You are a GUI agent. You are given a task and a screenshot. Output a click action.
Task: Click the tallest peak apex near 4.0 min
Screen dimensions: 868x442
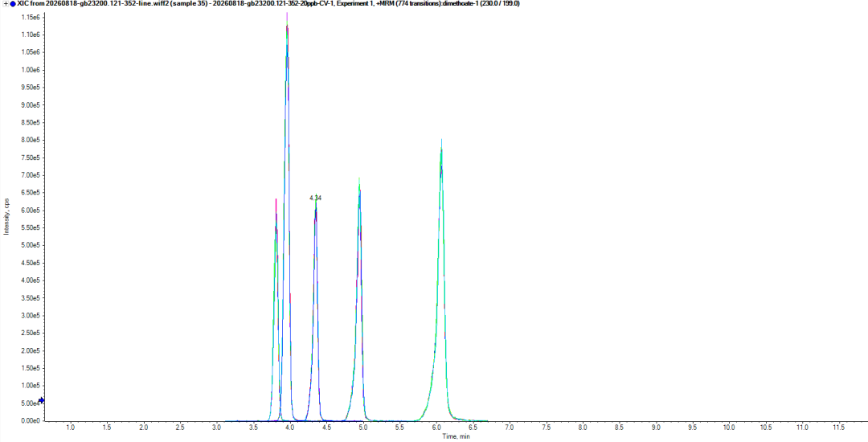click(287, 15)
